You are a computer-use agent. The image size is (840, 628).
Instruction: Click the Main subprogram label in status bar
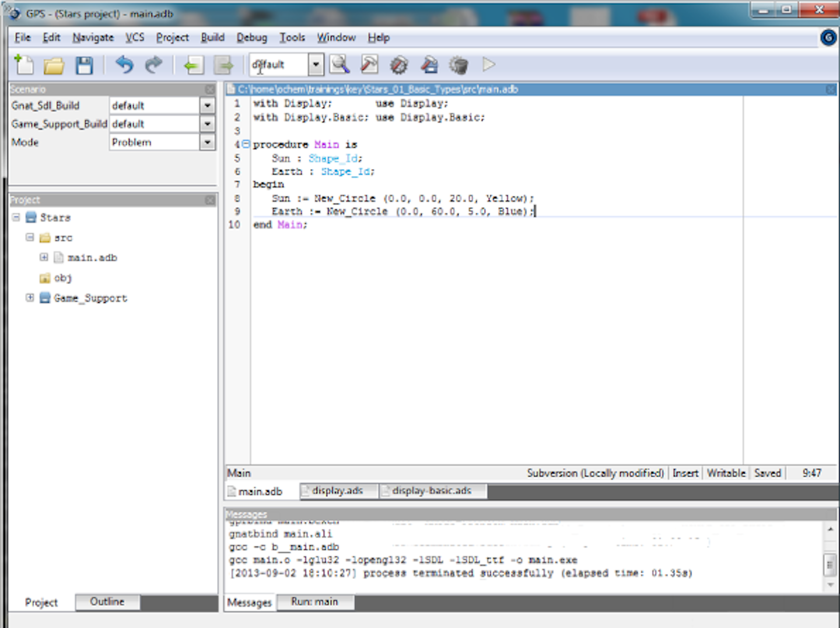coord(239,473)
